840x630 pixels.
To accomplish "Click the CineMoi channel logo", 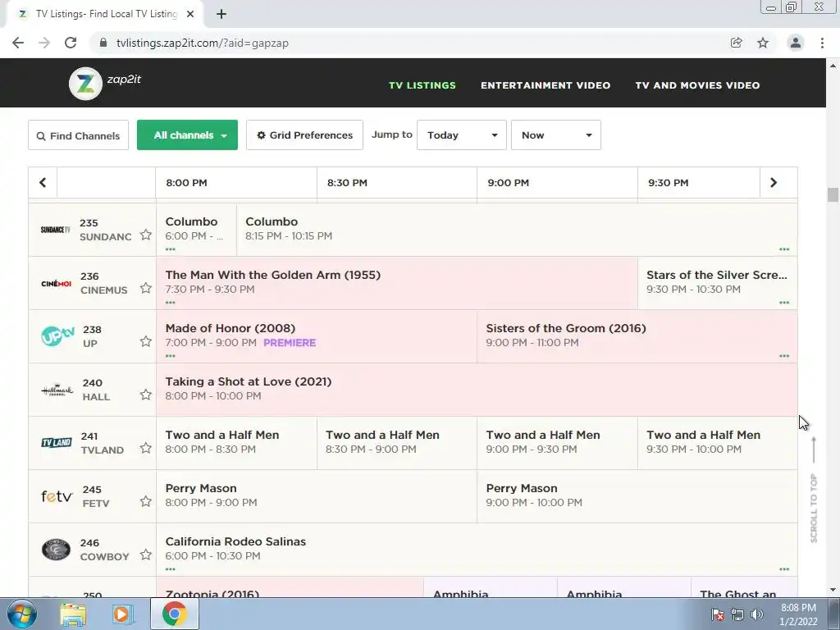I will [x=57, y=283].
